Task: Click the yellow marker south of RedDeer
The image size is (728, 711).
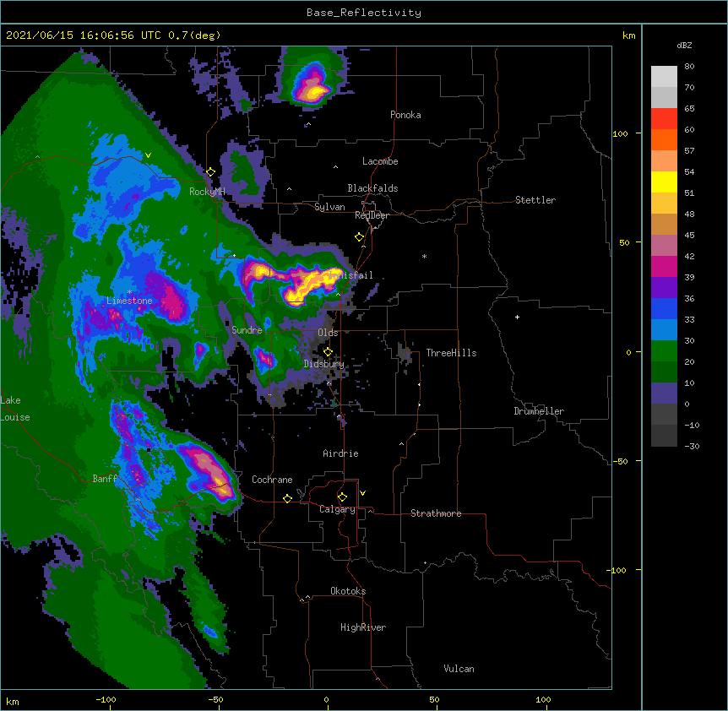Action: click(359, 237)
